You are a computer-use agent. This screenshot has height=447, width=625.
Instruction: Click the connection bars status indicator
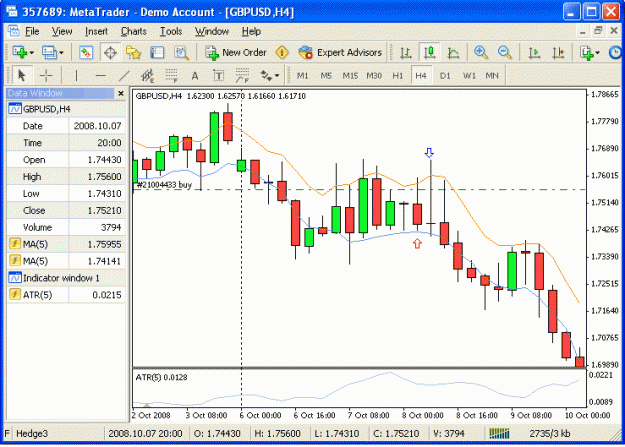pyautogui.click(x=499, y=433)
